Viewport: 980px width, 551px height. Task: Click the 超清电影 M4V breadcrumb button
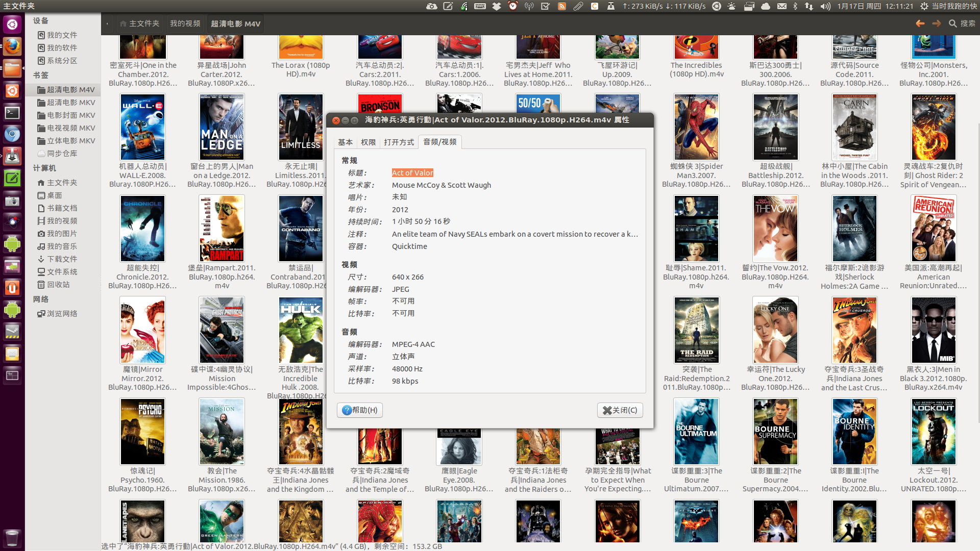pos(235,23)
